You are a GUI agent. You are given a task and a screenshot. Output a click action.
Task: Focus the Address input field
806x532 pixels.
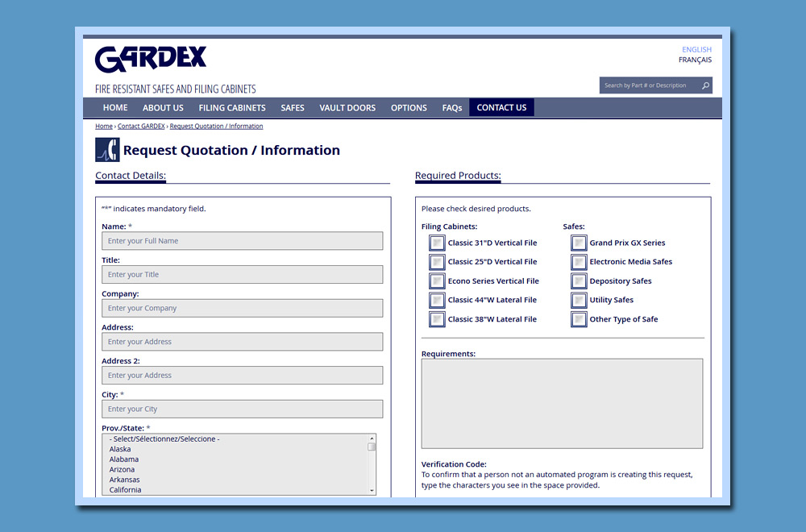[x=242, y=342]
